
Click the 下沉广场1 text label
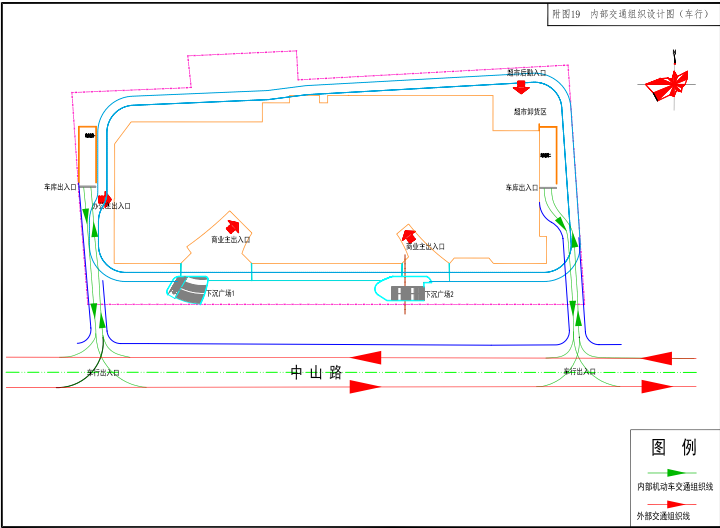tap(220, 294)
